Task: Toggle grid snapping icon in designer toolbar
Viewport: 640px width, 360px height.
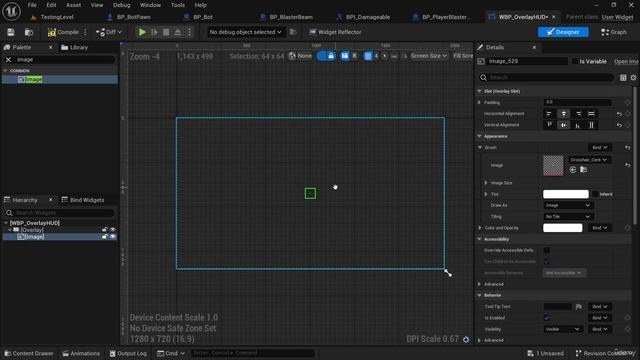Action: pos(368,56)
